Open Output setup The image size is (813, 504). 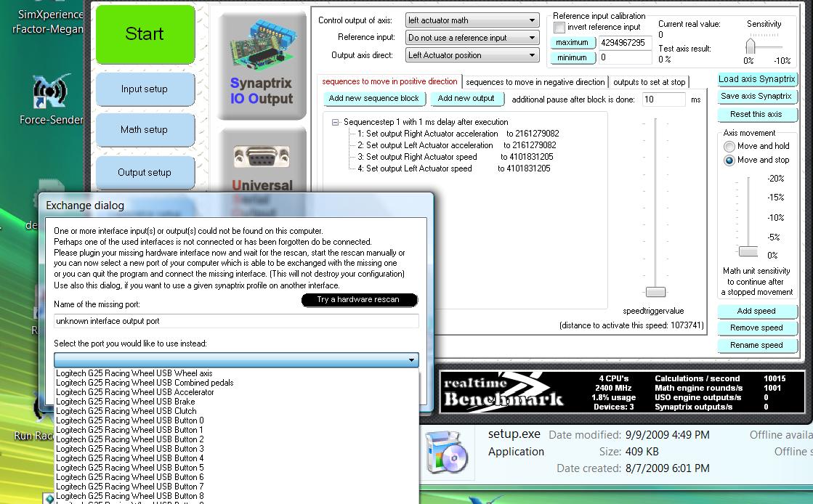145,173
